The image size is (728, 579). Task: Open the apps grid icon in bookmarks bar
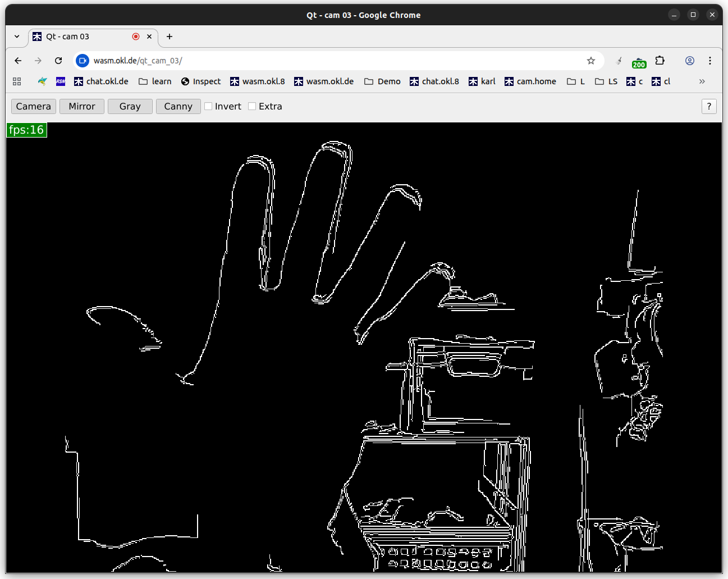point(17,81)
